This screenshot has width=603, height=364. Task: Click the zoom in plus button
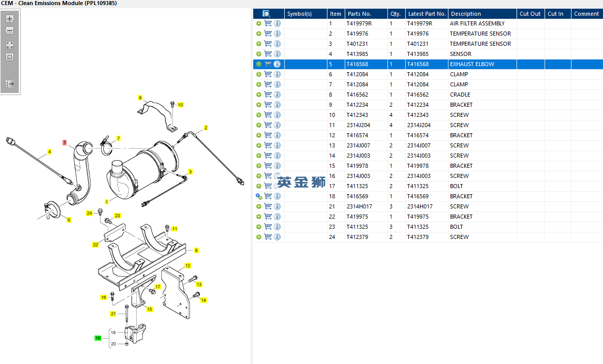tap(10, 19)
